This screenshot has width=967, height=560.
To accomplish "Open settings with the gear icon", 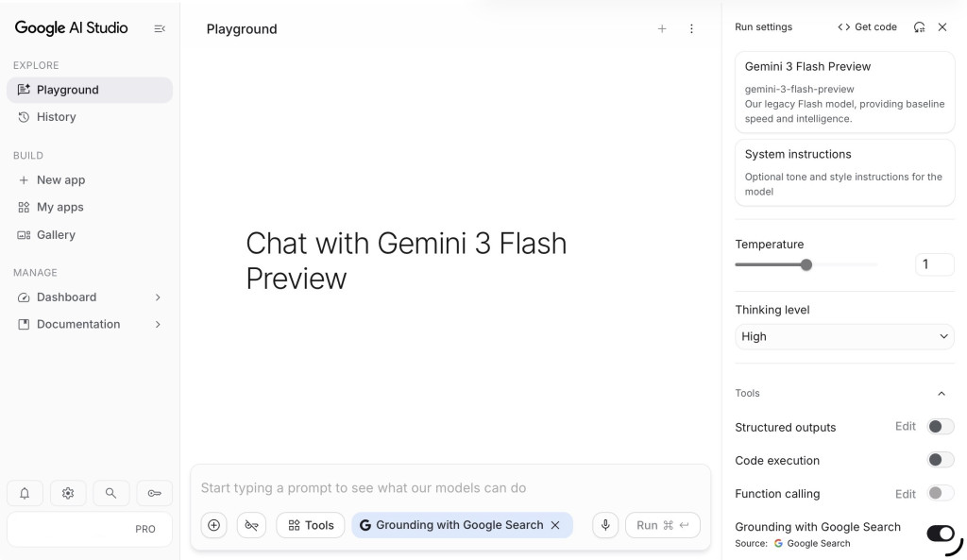I will (68, 493).
